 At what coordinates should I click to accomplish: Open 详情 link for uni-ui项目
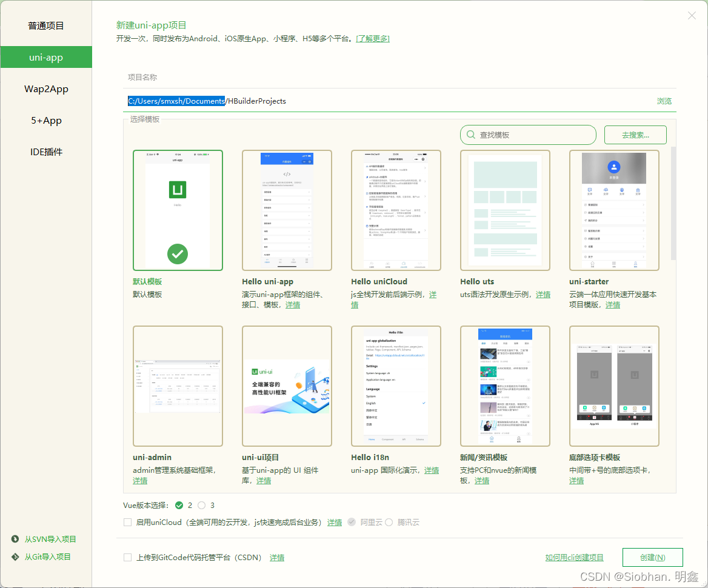pyautogui.click(x=264, y=481)
